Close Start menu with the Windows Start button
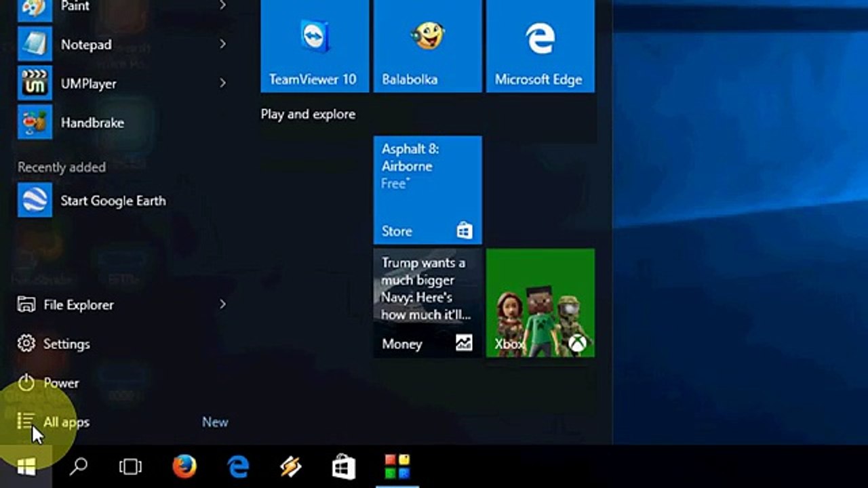Screen dimensions: 868x488 point(26,466)
